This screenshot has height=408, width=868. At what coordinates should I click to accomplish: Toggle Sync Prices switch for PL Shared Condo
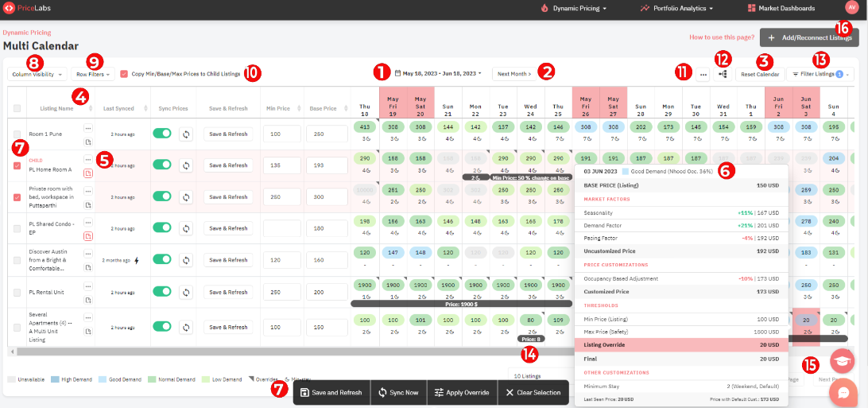(162, 227)
